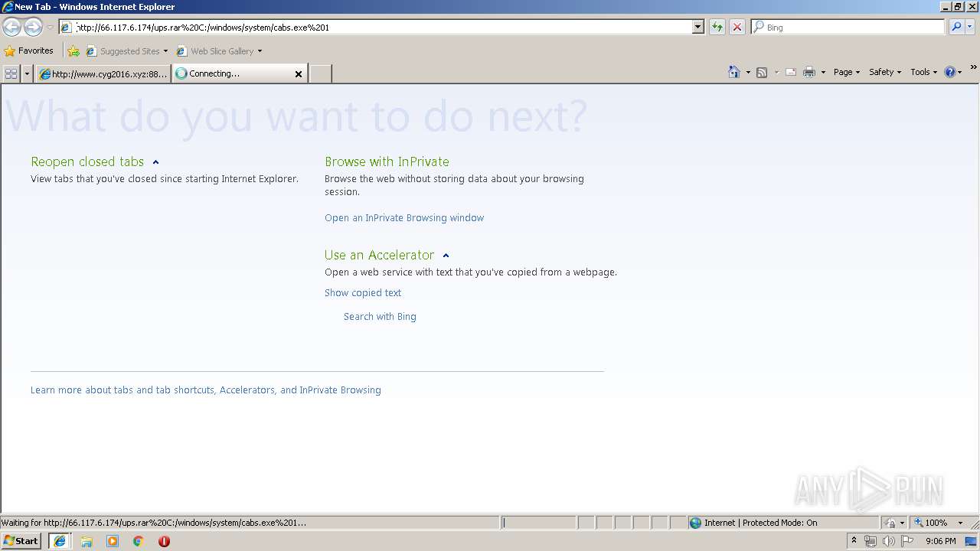Open Learn more about tabs link
This screenshot has width=980, height=551.
[206, 390]
